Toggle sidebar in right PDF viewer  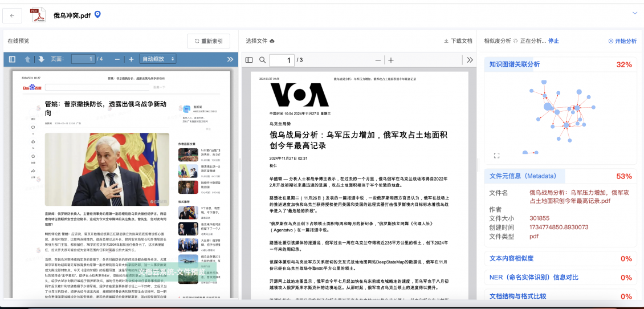[x=249, y=60]
